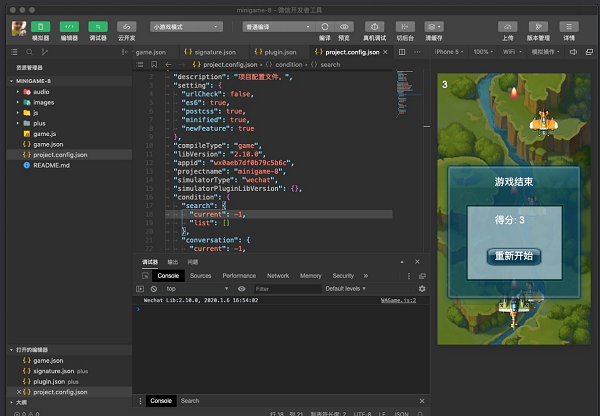
Task: Open the WiFi network dropdown
Action: [x=512, y=52]
